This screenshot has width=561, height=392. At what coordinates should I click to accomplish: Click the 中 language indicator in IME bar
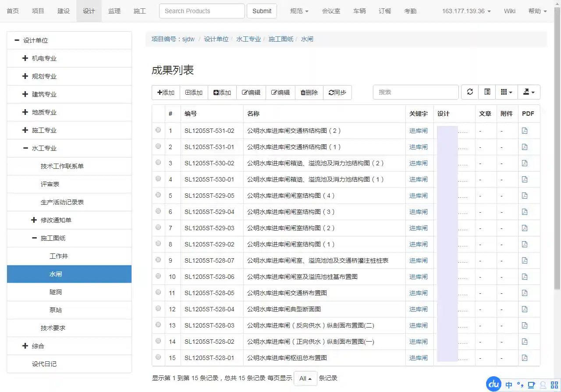[x=508, y=385]
